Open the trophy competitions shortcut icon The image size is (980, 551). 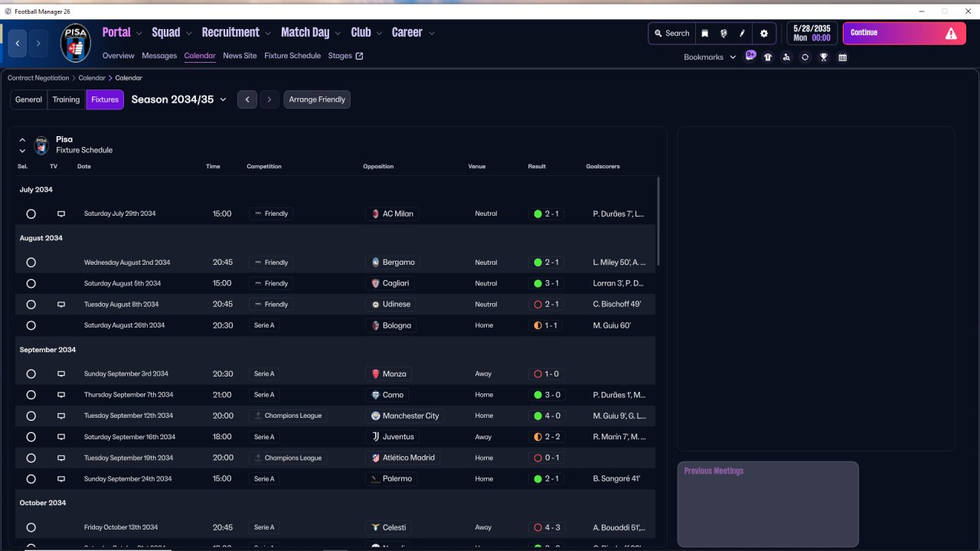(x=824, y=57)
